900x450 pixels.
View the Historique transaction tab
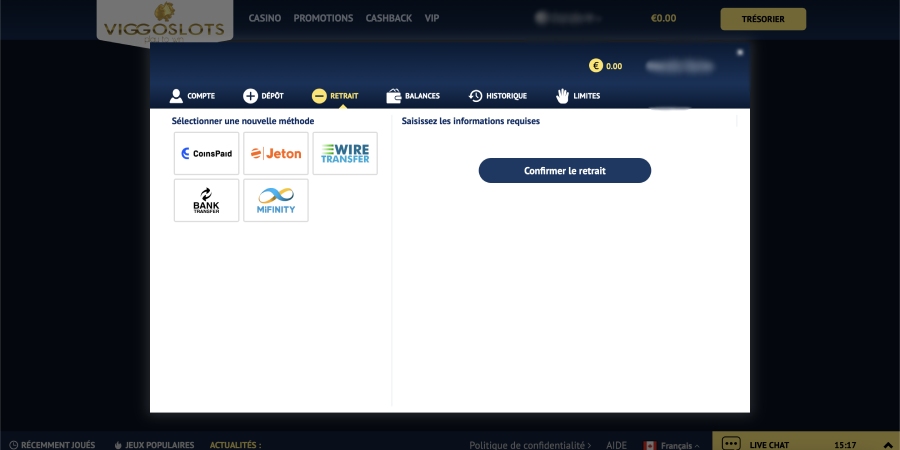point(497,96)
